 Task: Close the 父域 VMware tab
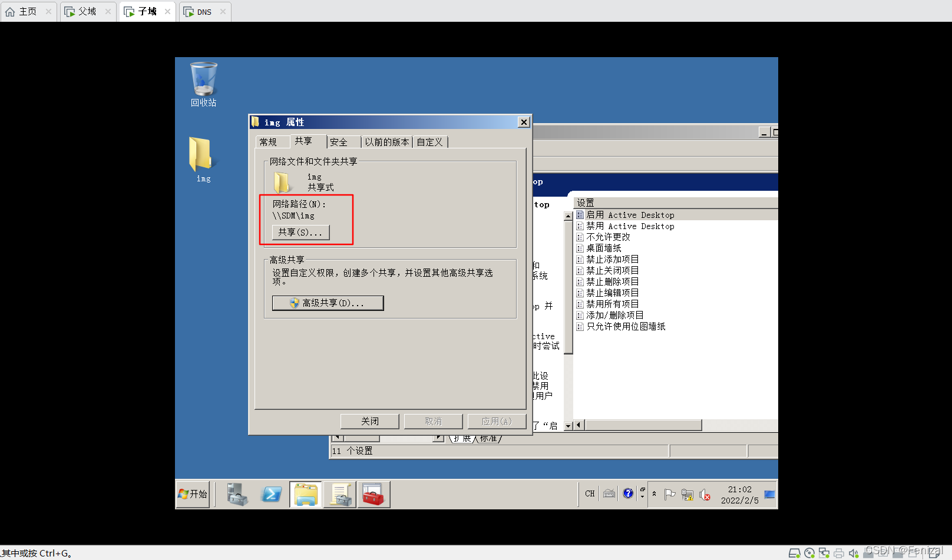pyautogui.click(x=108, y=12)
